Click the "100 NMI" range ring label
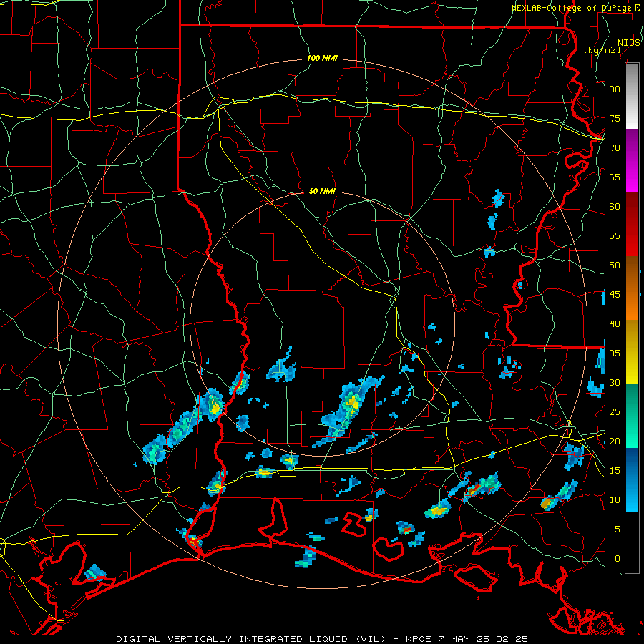 coord(322,59)
